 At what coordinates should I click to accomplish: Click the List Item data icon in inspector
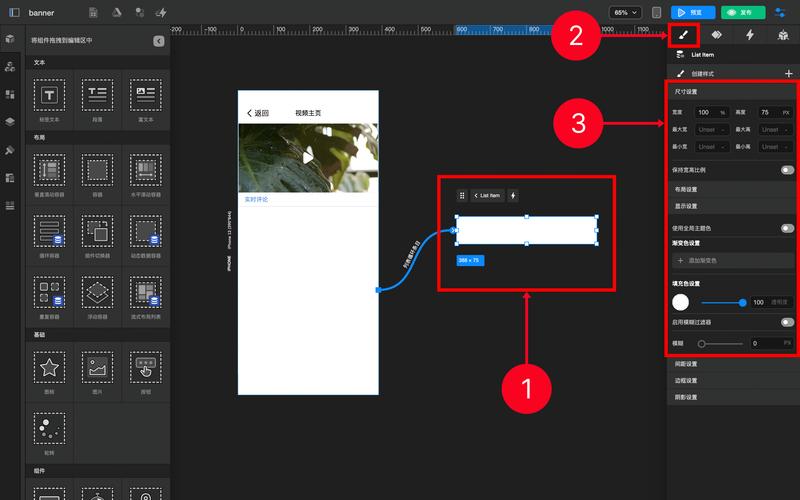[680, 55]
